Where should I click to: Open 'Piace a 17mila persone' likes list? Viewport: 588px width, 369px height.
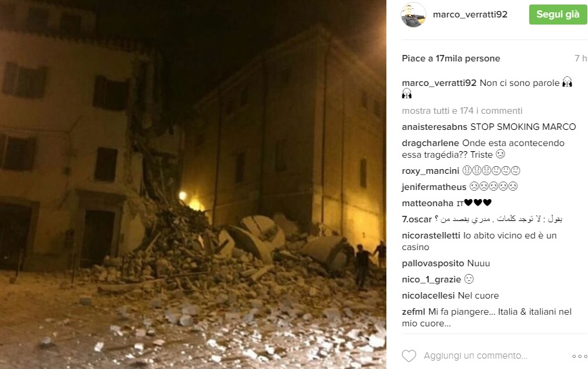point(451,59)
